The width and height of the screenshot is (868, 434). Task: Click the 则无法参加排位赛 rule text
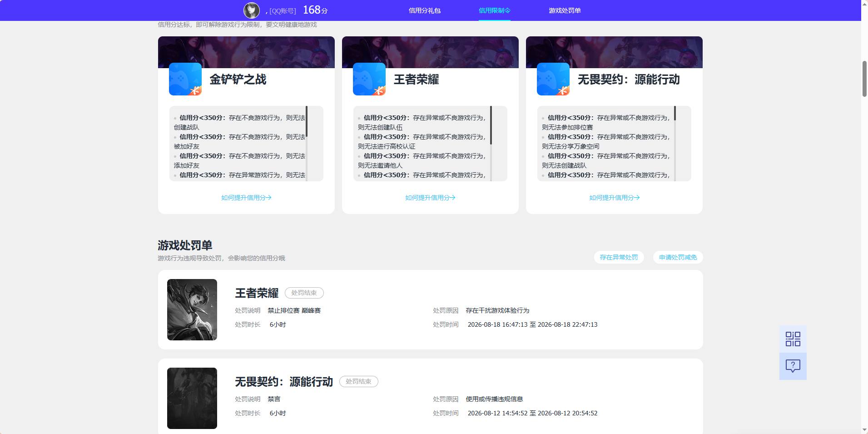(x=567, y=127)
